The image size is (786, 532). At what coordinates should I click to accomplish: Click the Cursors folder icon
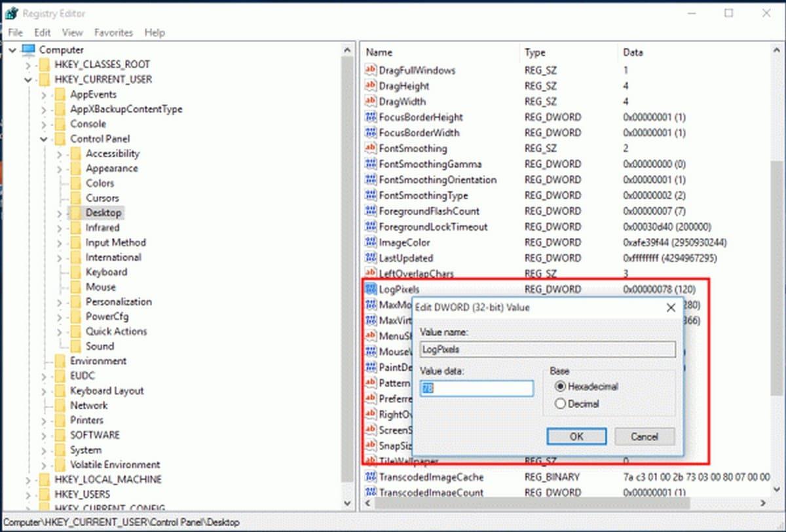coord(75,198)
